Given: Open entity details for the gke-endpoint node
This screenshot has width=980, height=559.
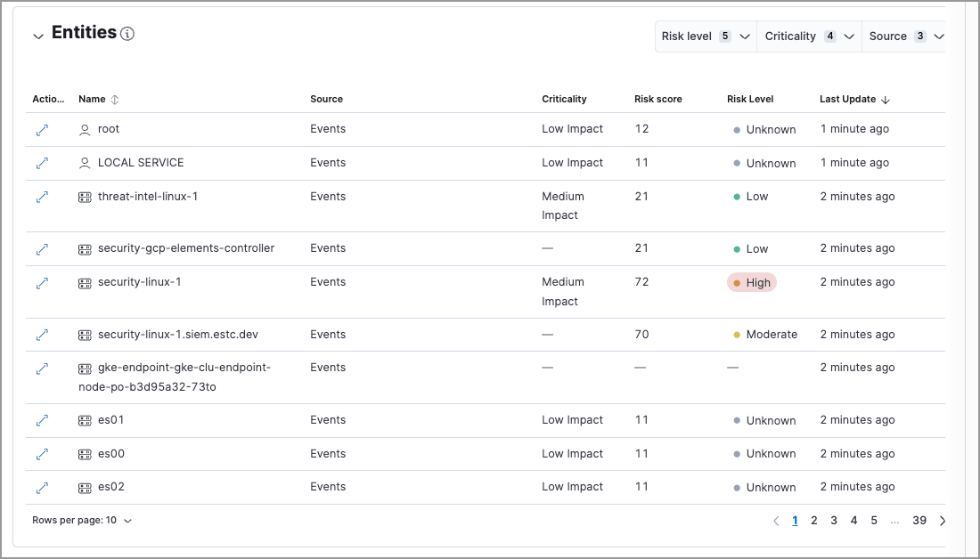Looking at the screenshot, I should pyautogui.click(x=42, y=368).
